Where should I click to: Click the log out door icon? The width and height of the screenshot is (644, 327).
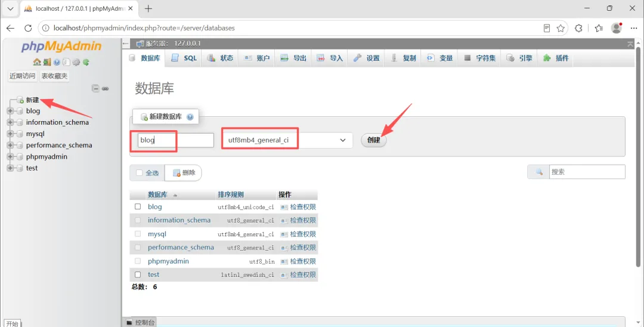point(47,63)
